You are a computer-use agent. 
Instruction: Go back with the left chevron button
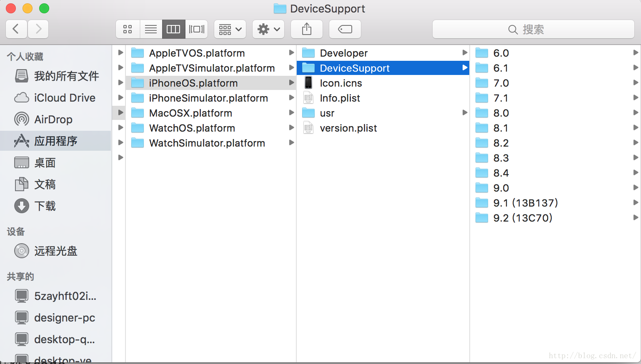[17, 29]
